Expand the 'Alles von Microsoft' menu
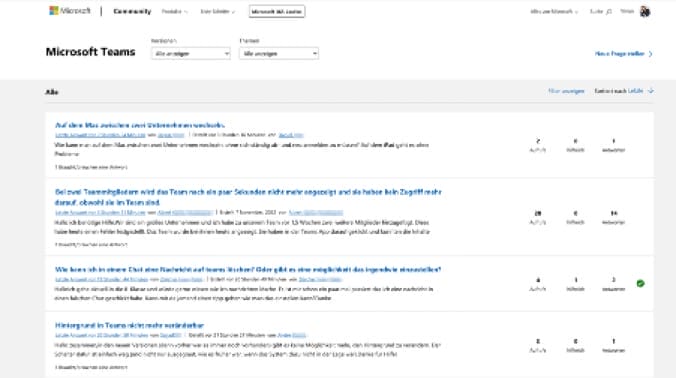This screenshot has height=378, width=676. 554,12
